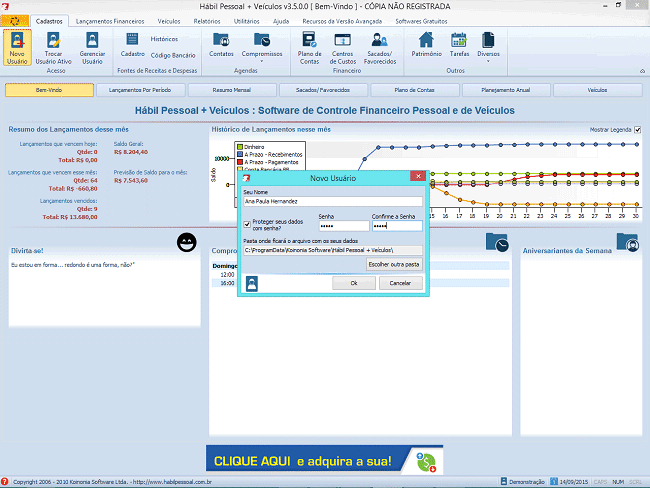The height and width of the screenshot is (488, 650).
Task: Click the calendar date icon in status bar
Action: coord(554,481)
